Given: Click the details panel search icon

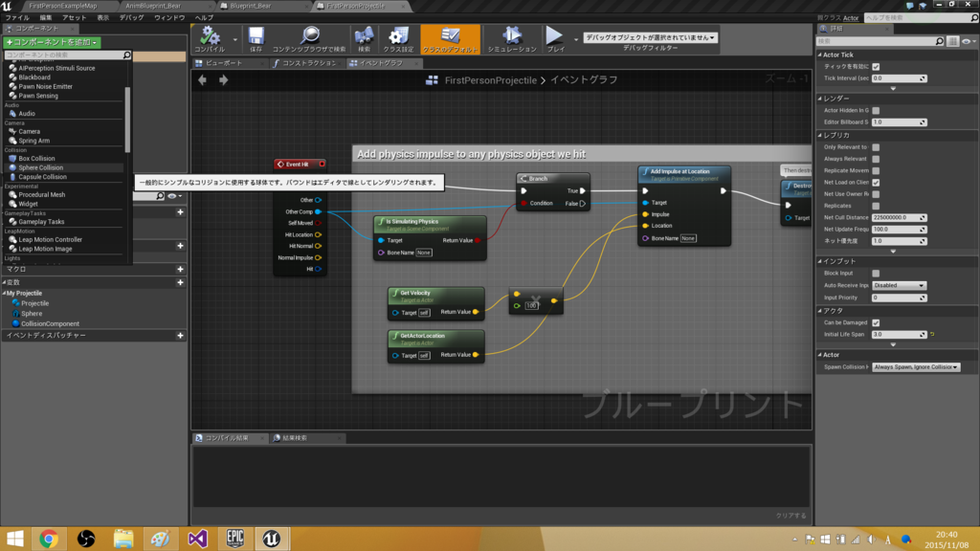Looking at the screenshot, I should pyautogui.click(x=939, y=41).
